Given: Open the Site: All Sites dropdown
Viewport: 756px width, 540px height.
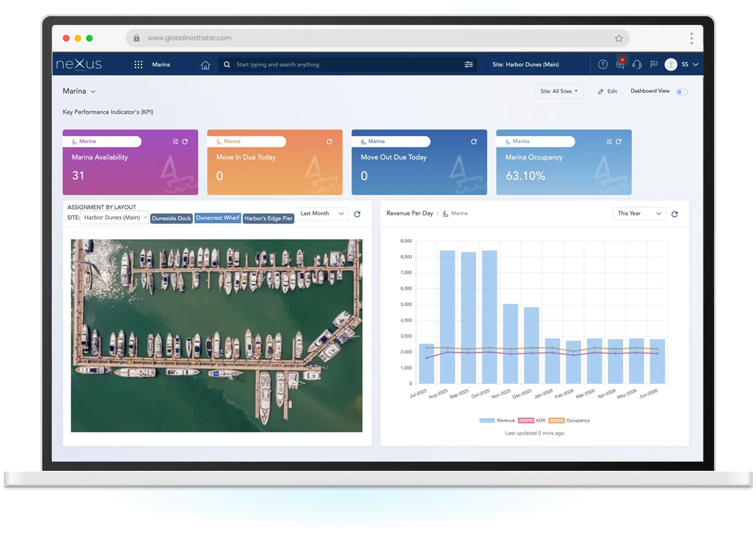Looking at the screenshot, I should pos(559,91).
